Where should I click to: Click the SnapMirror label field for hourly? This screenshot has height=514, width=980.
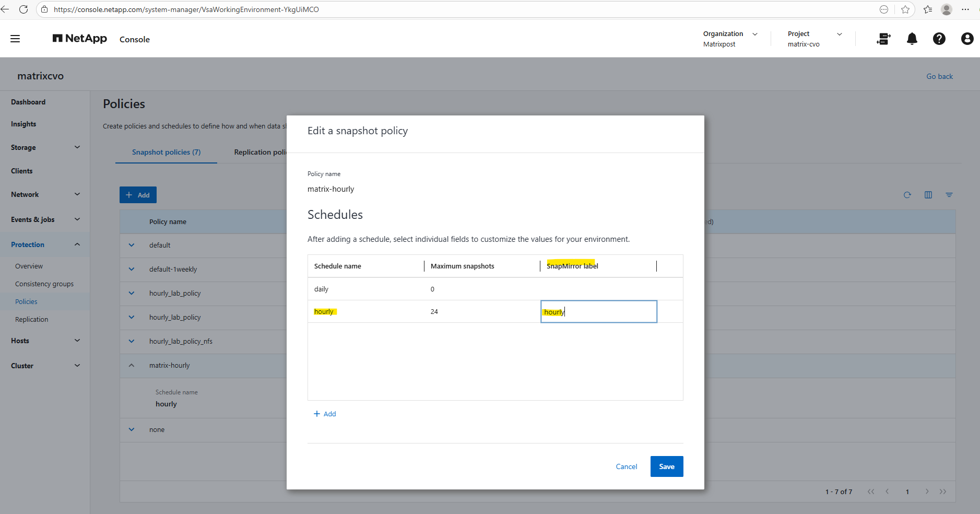point(598,312)
